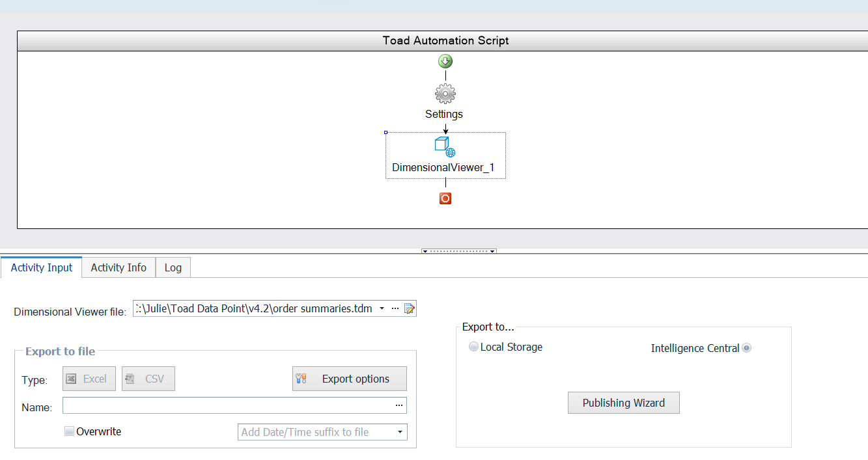The width and height of the screenshot is (868, 460).
Task: Select the Settings gear activity icon
Action: pyautogui.click(x=445, y=94)
